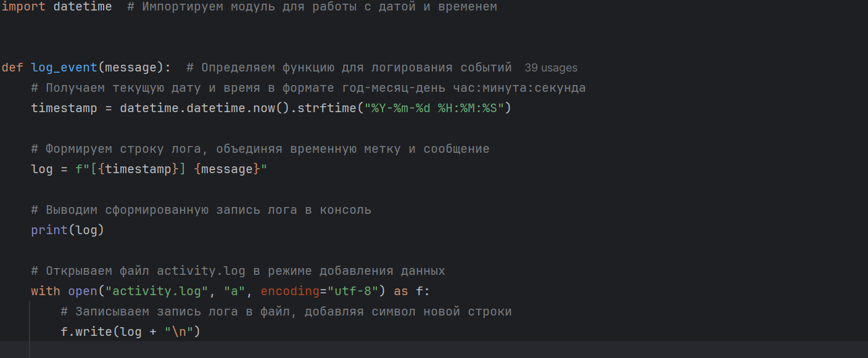Click the comment mentioning activity.log append mode
Viewport: 868px width, 358px height.
point(238,271)
